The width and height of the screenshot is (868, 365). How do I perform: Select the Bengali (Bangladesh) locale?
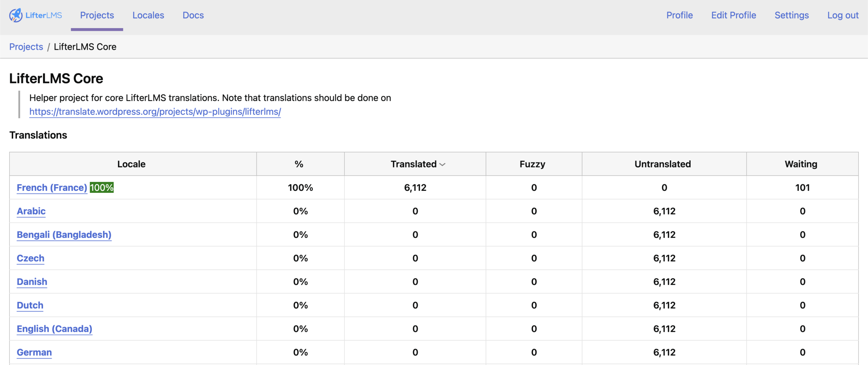click(64, 235)
